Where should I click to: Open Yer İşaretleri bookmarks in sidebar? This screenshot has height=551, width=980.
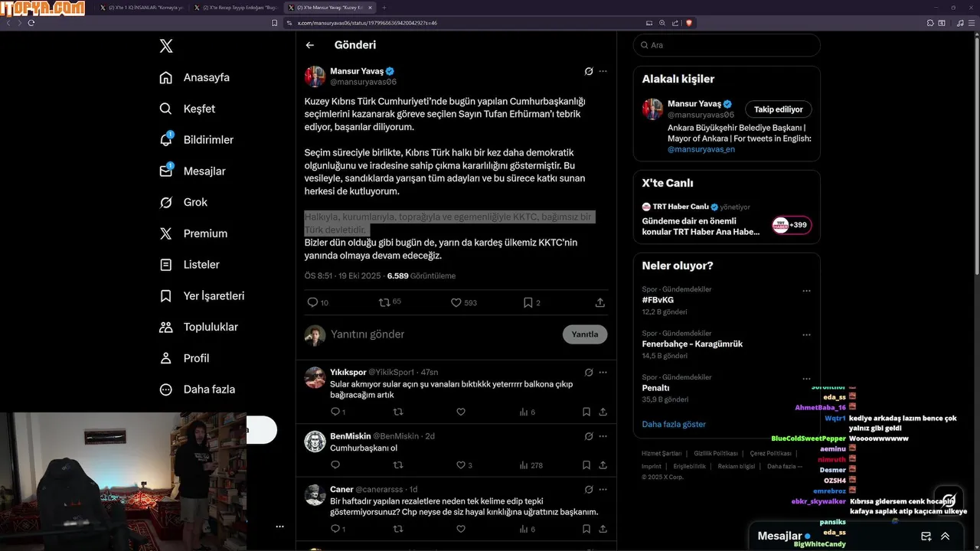pos(202,295)
